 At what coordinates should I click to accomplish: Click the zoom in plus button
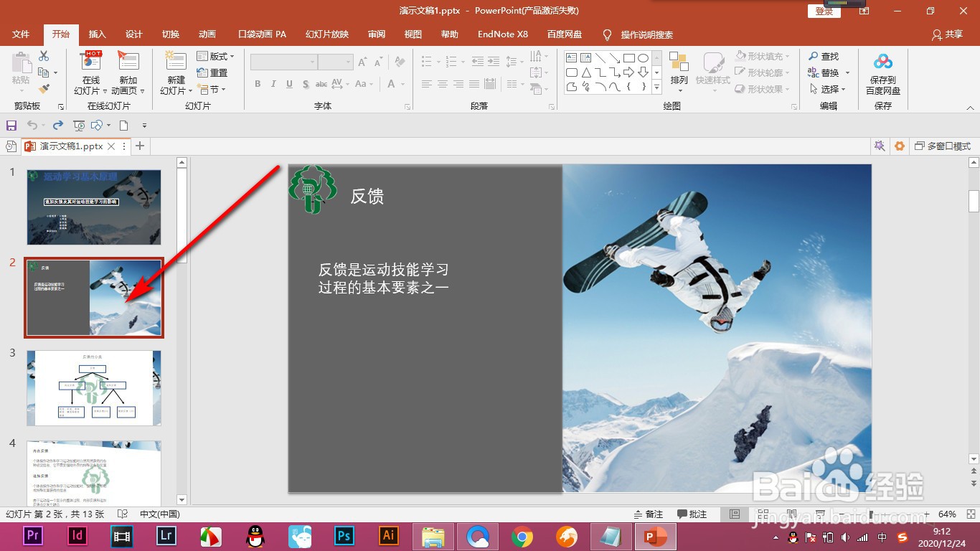[925, 514]
